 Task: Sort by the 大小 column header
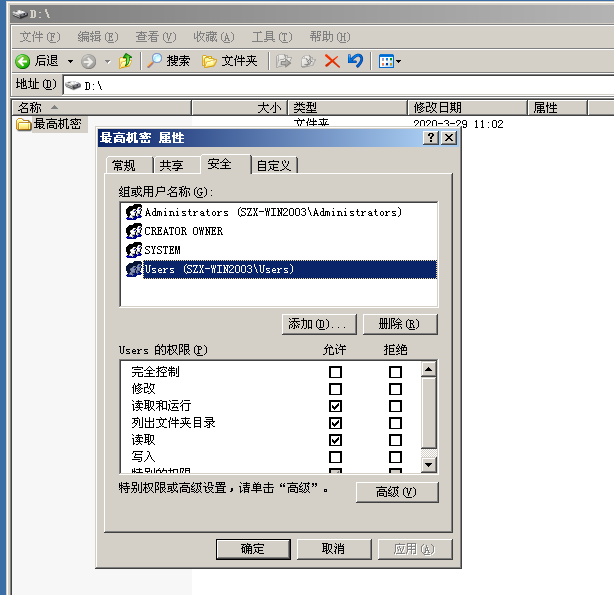[239, 107]
